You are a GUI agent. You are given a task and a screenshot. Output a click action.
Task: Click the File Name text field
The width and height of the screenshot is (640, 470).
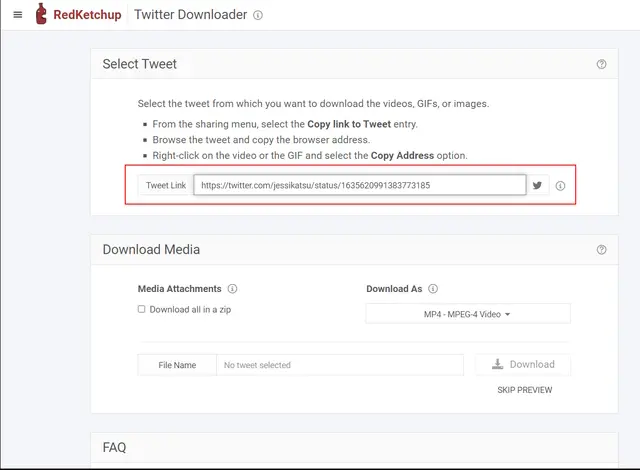pos(340,365)
